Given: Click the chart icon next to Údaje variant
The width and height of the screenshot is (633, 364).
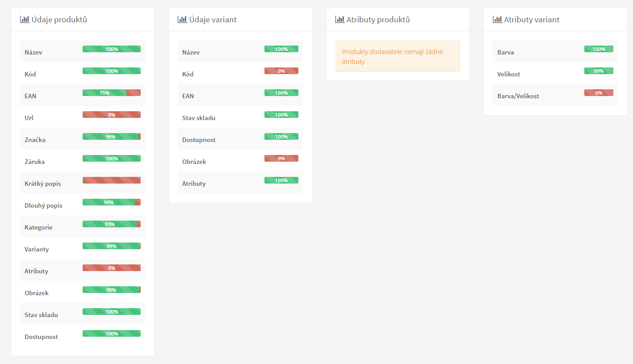Looking at the screenshot, I should (182, 19).
